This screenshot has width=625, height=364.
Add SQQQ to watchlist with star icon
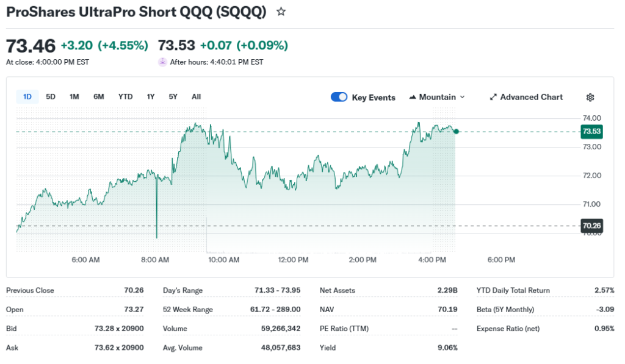click(x=281, y=12)
